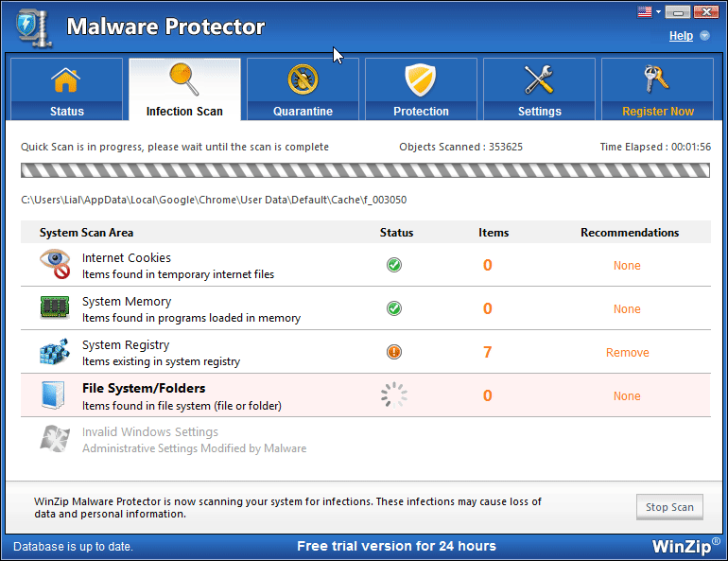Click the Quick Scan in progress message
The height and width of the screenshot is (561, 728).
coord(175,147)
